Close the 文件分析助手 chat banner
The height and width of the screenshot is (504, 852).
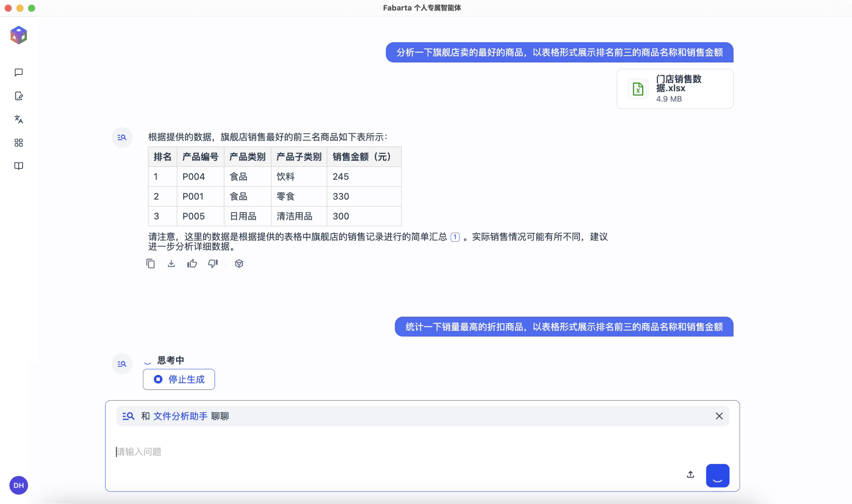click(x=719, y=416)
